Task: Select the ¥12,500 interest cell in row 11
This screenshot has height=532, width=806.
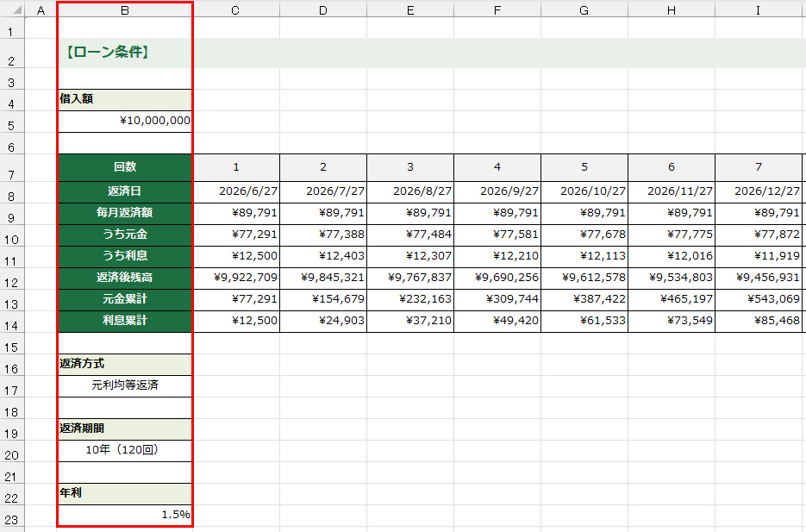Action: (x=236, y=256)
